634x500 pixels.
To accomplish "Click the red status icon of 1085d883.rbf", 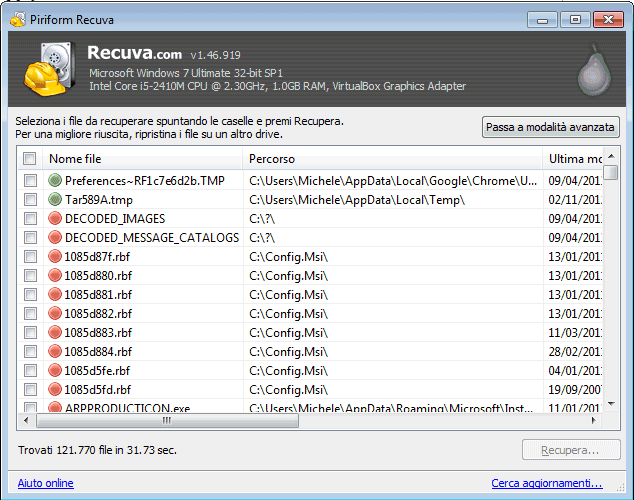I will click(55, 332).
